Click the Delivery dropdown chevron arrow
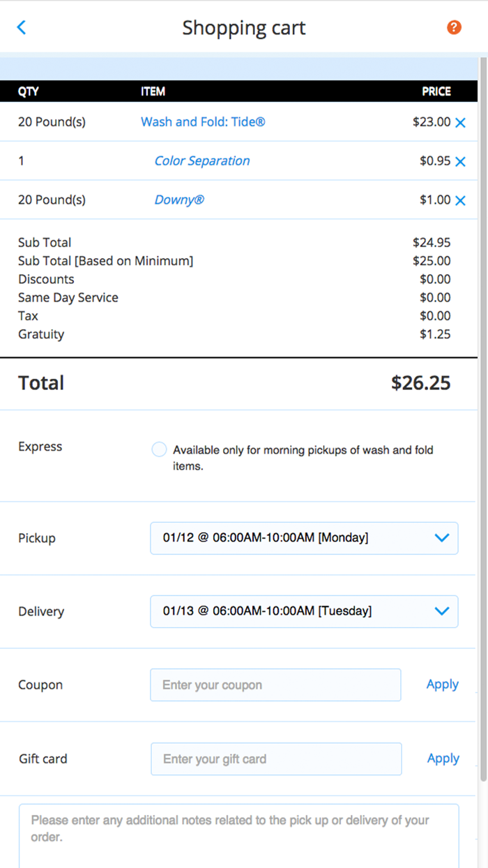488x868 pixels. pos(441,611)
